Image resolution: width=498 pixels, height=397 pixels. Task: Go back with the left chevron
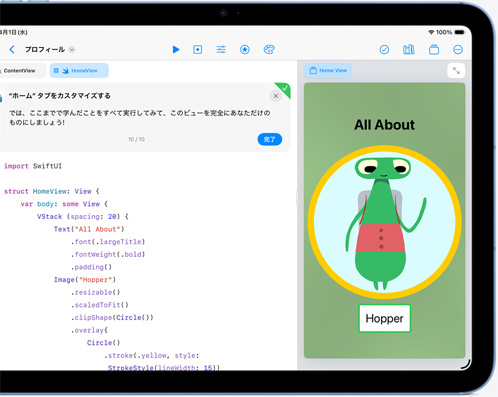pos(12,50)
